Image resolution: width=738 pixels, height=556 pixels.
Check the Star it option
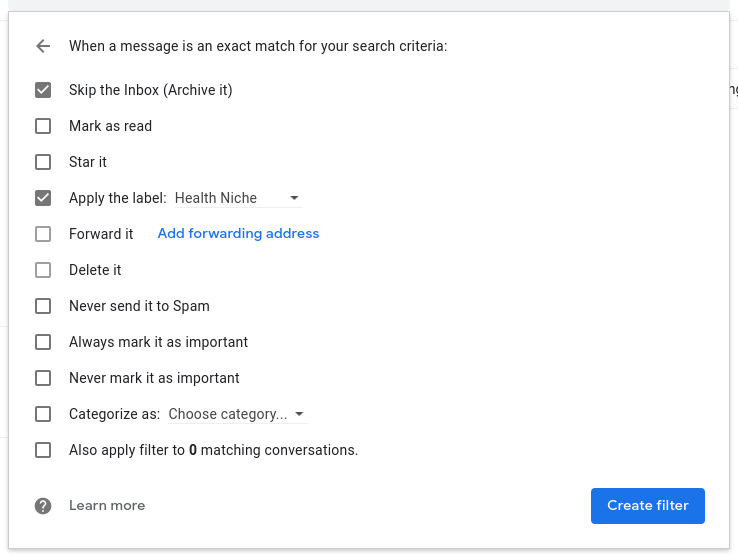pos(43,162)
